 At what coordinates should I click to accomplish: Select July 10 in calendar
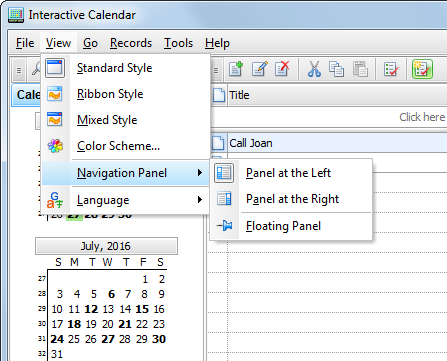[57, 309]
